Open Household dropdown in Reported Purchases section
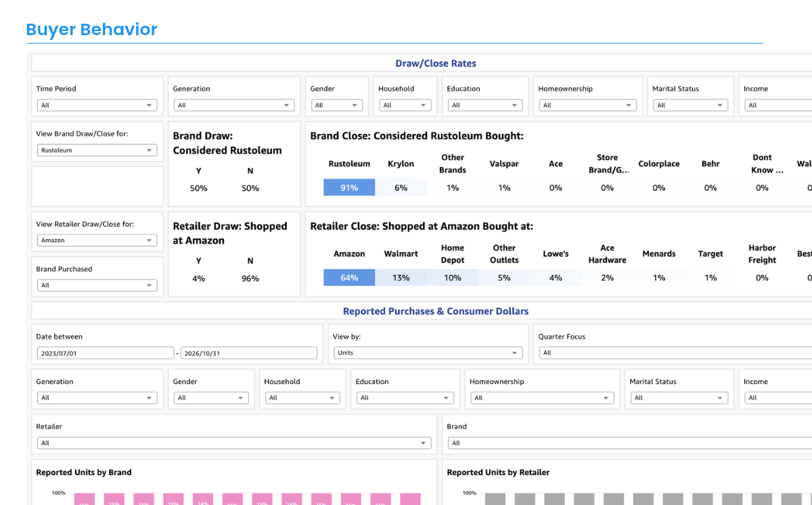 (x=302, y=398)
